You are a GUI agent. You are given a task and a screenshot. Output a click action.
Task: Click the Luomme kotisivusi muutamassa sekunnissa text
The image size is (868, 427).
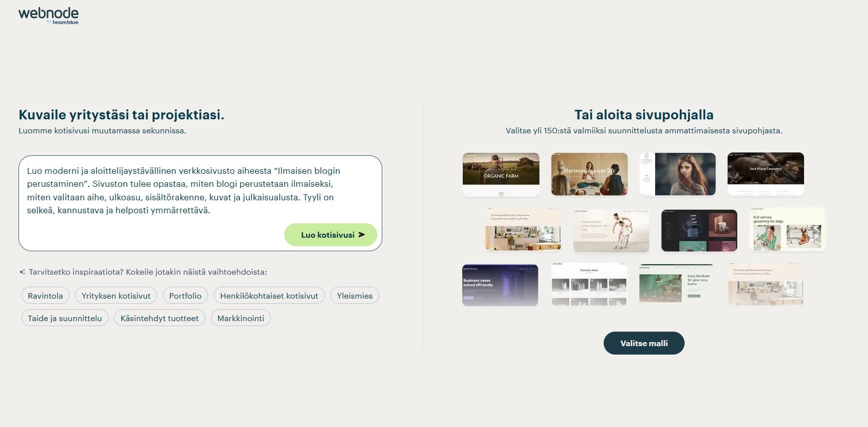click(102, 131)
